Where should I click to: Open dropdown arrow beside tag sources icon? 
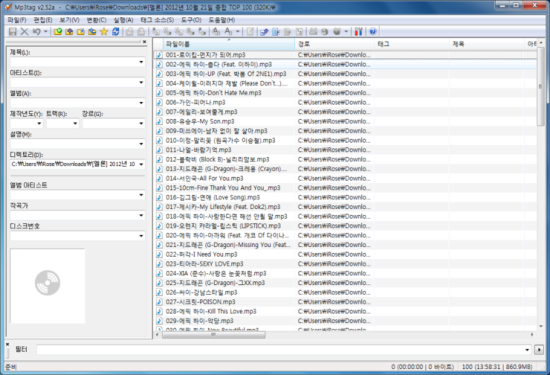(x=346, y=32)
